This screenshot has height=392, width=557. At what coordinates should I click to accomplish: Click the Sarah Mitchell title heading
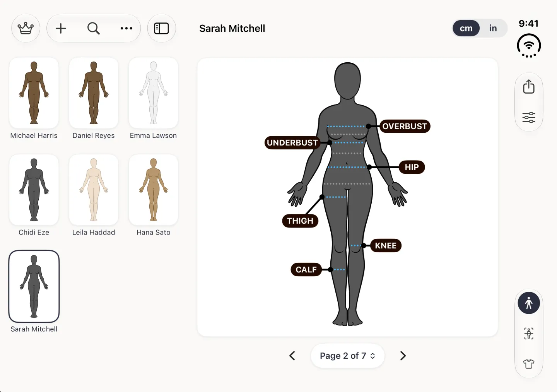point(232,28)
